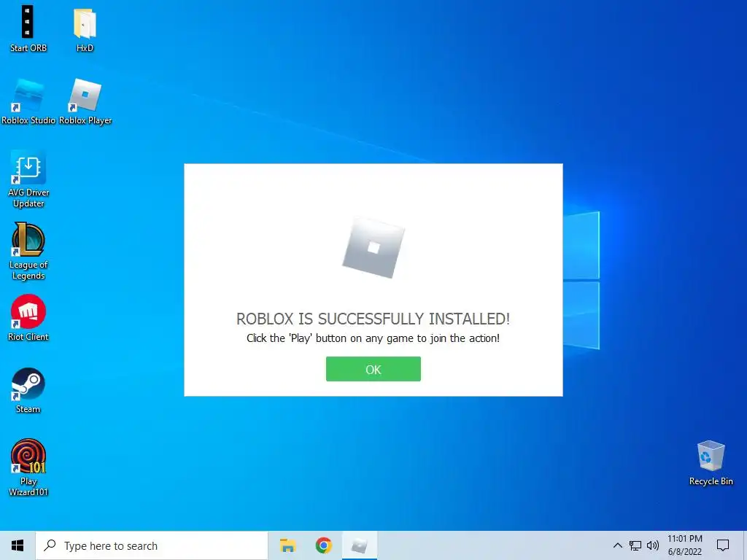Click 'ROBLOX IS SUCCESSFULLY INSTALLED!' heading

[x=373, y=319]
